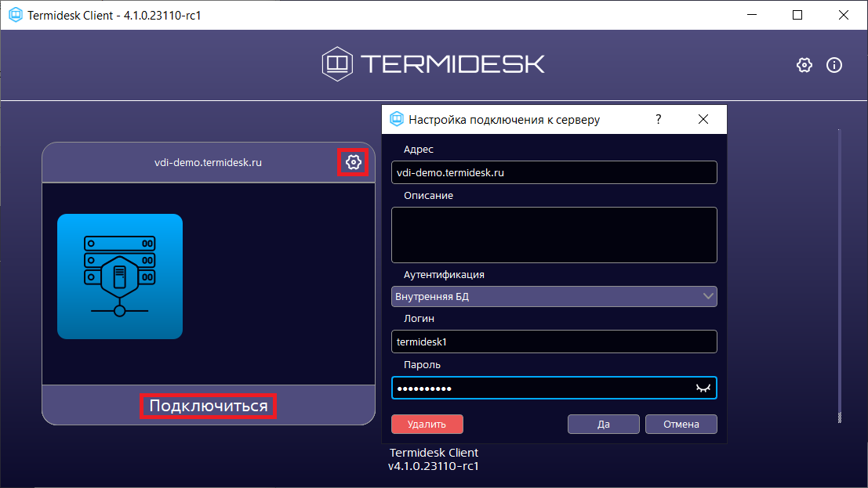Click the dialog title bar Termidesk icon
This screenshot has height=488, width=868.
tap(397, 120)
